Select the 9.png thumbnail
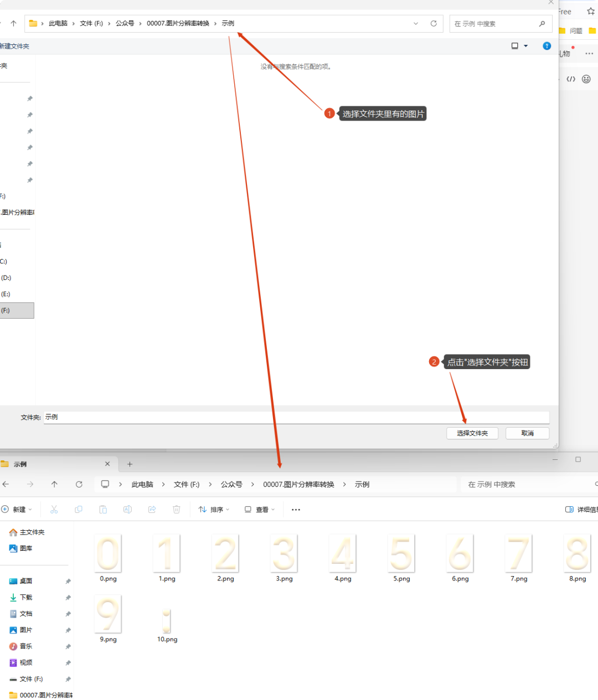 (108, 614)
